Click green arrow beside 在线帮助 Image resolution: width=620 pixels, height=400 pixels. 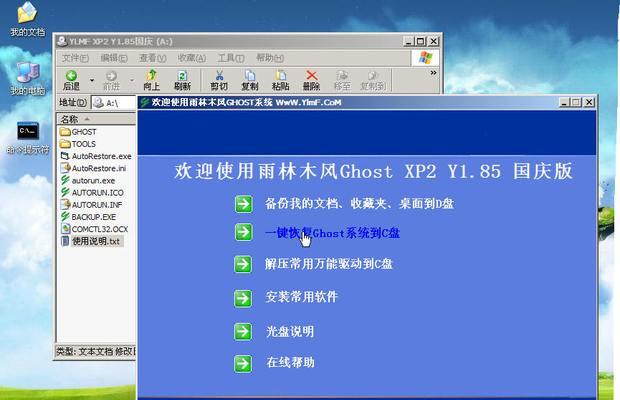pyautogui.click(x=243, y=364)
